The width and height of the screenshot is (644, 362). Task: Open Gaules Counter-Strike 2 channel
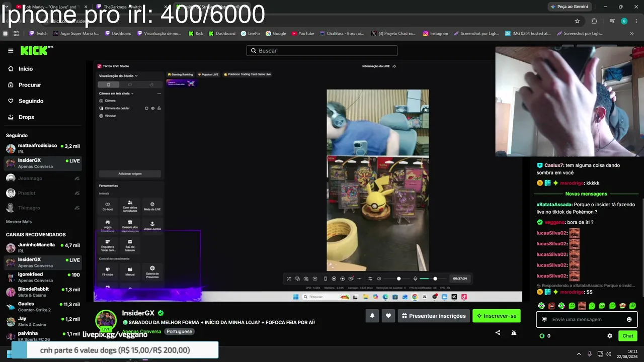[x=43, y=307]
